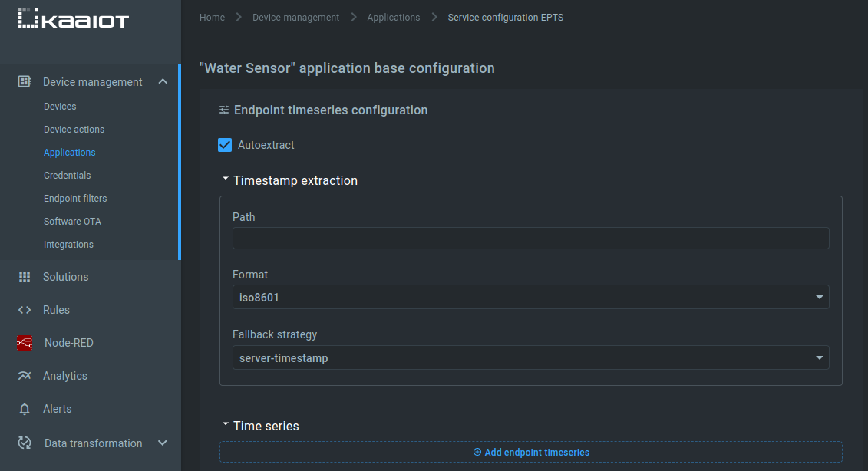Viewport: 868px width, 471px height.
Task: Uncheck the Autoextract checkbox
Action: pyautogui.click(x=225, y=145)
